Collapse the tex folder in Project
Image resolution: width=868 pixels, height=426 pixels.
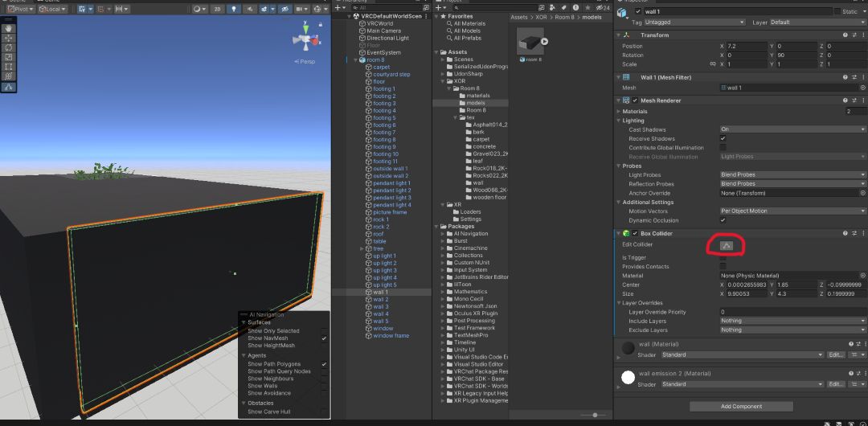point(457,117)
